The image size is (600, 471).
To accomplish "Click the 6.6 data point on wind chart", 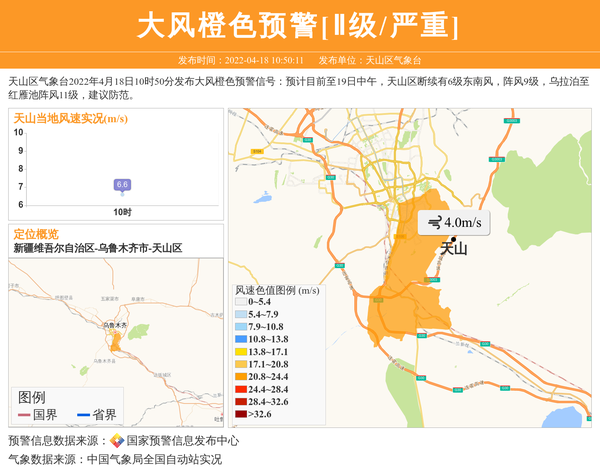I will click(x=122, y=185).
